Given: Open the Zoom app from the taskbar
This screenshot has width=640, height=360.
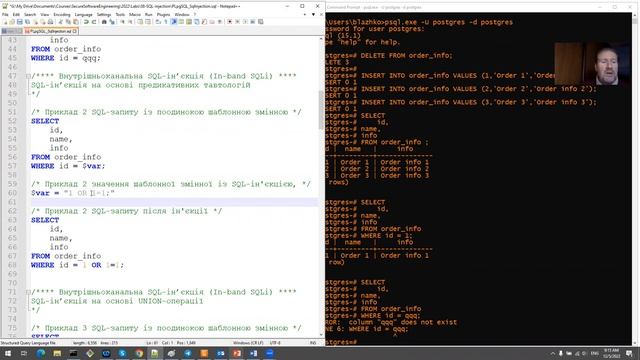Looking at the screenshot, I should (269, 353).
